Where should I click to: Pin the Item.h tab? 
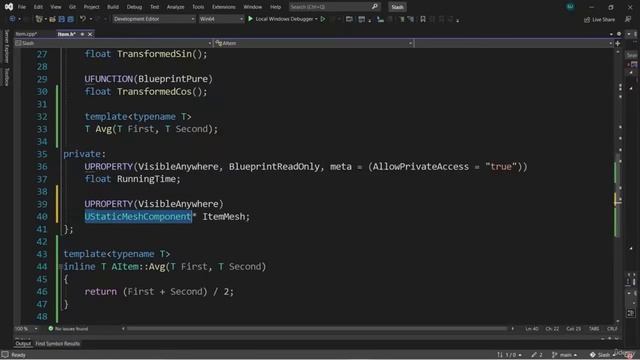point(82,34)
